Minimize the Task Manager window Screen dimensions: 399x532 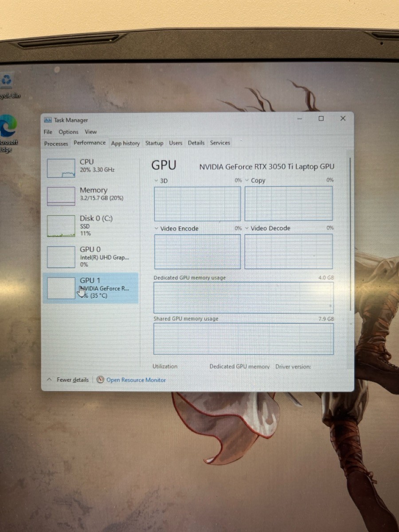point(300,119)
